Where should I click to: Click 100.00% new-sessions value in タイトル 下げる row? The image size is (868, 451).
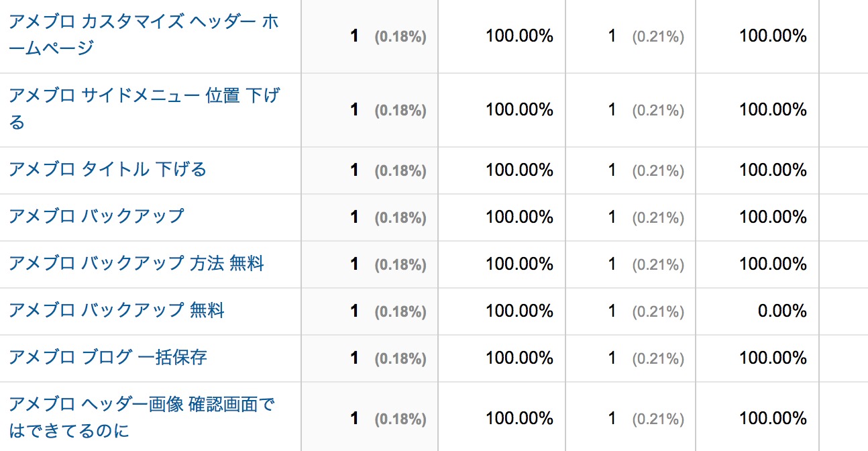(x=519, y=170)
